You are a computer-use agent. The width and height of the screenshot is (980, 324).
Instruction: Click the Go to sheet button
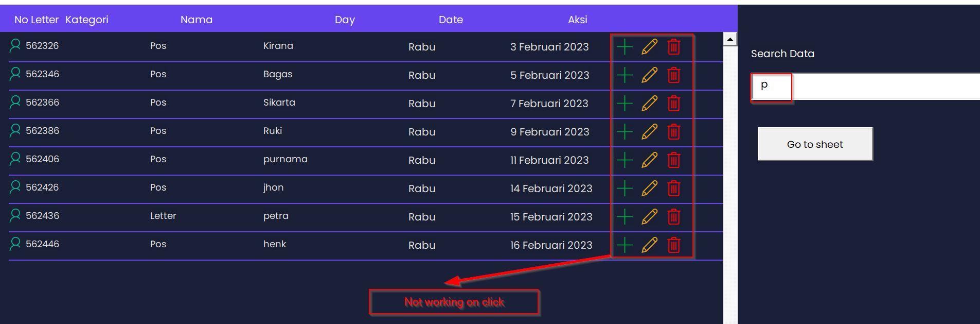(815, 144)
